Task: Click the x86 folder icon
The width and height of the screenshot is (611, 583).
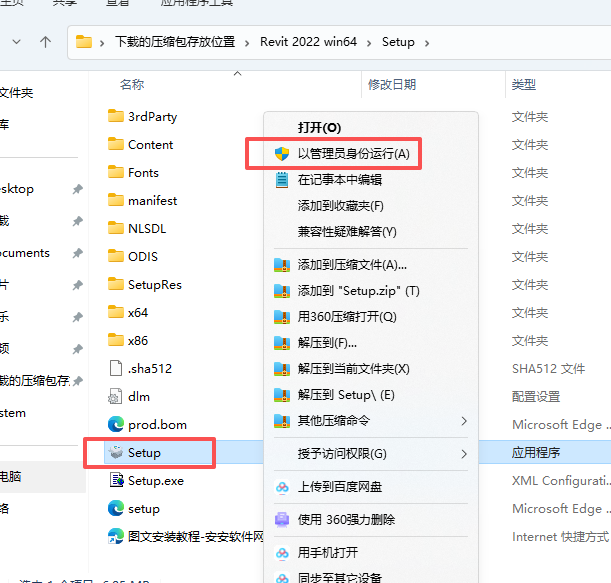Action: [x=116, y=341]
